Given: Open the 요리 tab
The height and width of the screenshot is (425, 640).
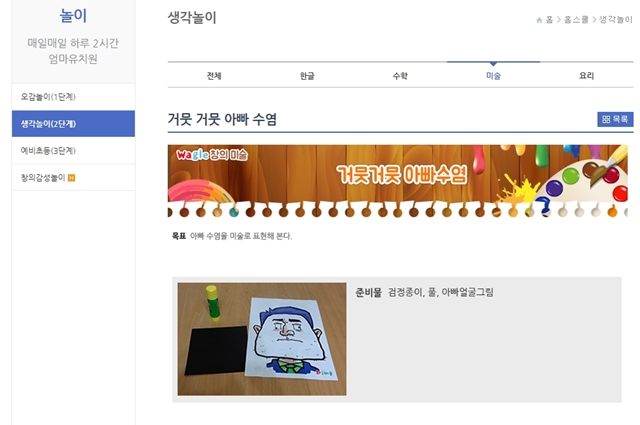Looking at the screenshot, I should [x=587, y=76].
